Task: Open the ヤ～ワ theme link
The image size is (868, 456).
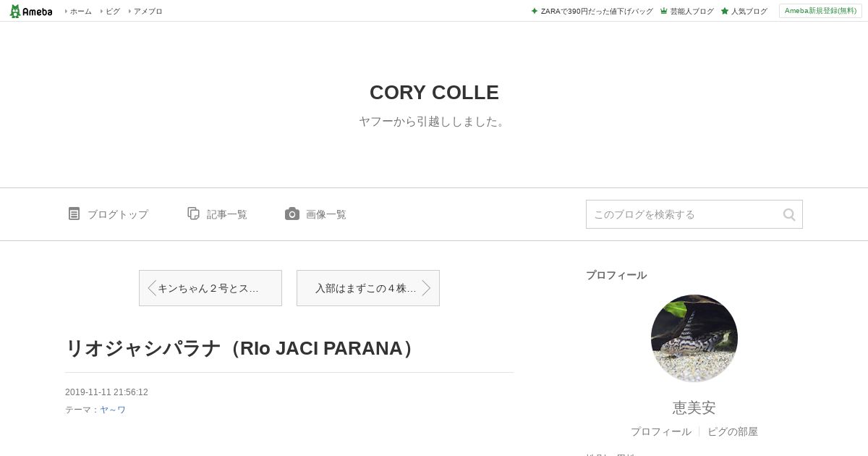Action: click(x=113, y=410)
